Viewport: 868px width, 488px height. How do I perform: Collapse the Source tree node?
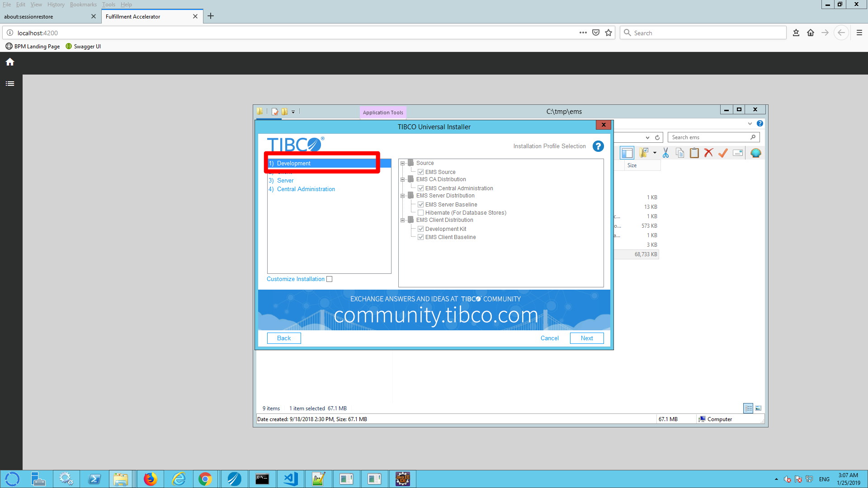click(402, 163)
